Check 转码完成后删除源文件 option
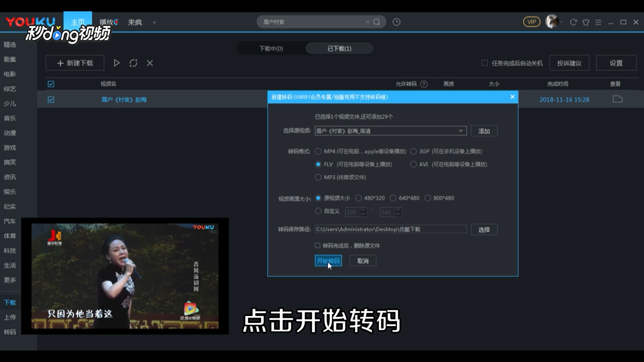The height and width of the screenshot is (362, 644). point(317,245)
